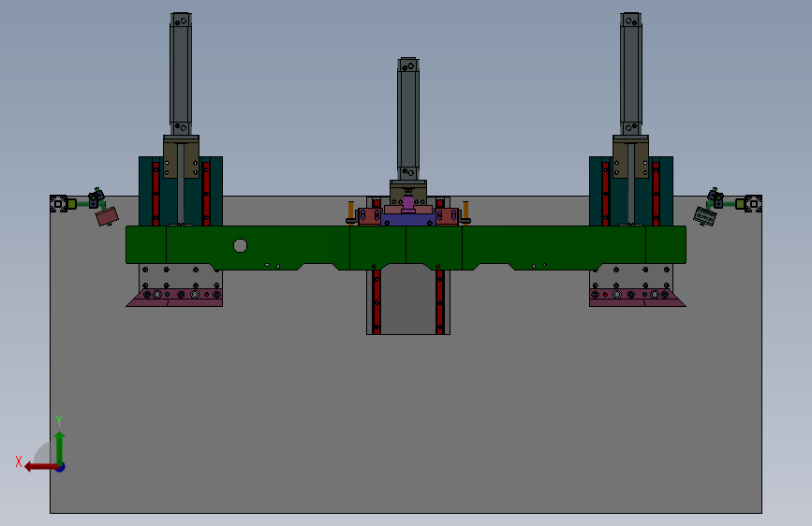Click the orange pin right of center assembly

click(465, 211)
